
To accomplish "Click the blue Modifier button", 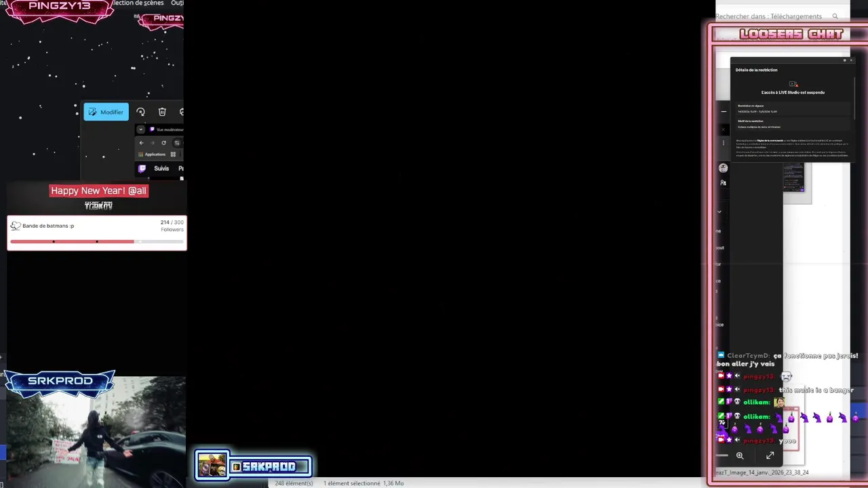I will click(106, 112).
